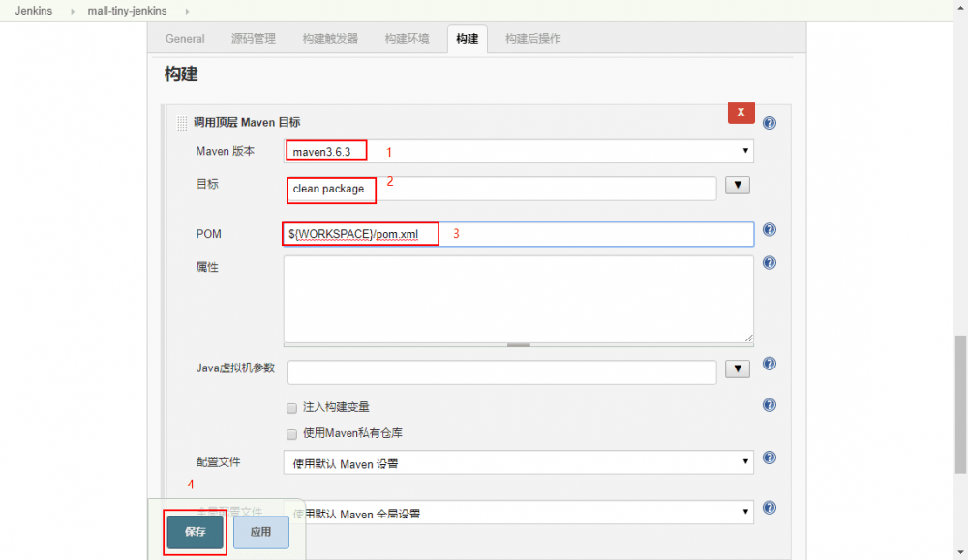Open the 配置文件 dropdown

pyautogui.click(x=744, y=461)
